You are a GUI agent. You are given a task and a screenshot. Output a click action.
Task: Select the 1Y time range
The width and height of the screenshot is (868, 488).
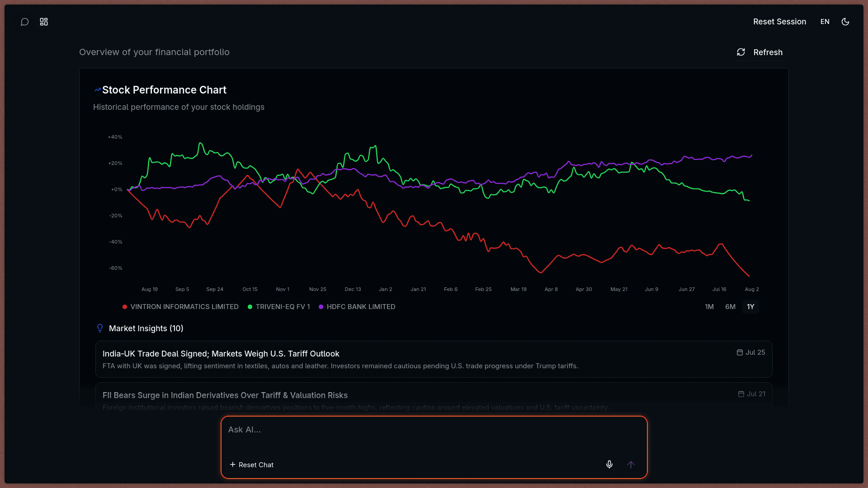(x=750, y=307)
